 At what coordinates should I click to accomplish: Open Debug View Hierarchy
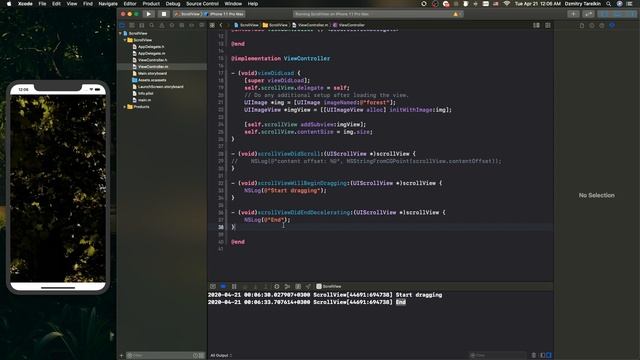pos(277,287)
